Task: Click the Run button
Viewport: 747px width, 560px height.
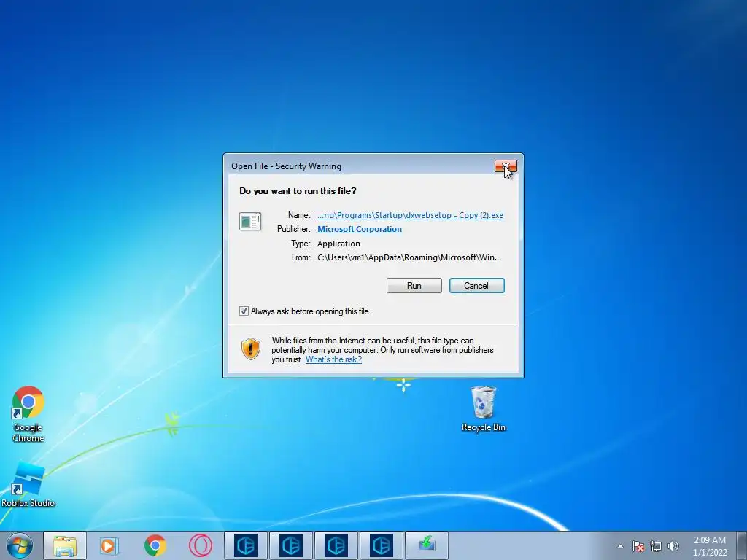Action: point(414,286)
